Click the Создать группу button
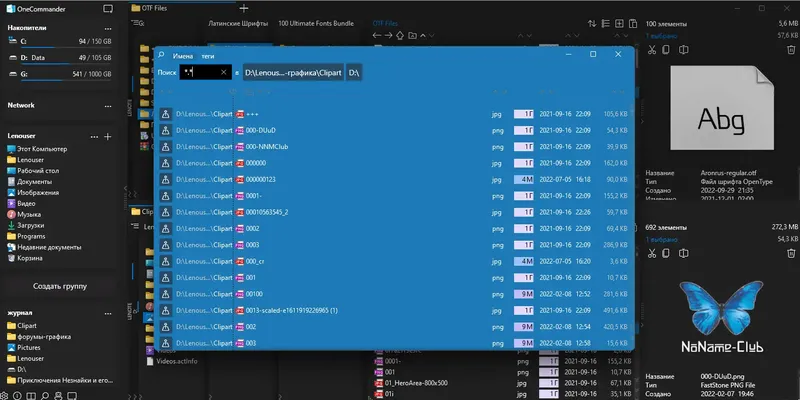The height and width of the screenshot is (400, 800). coord(60,286)
